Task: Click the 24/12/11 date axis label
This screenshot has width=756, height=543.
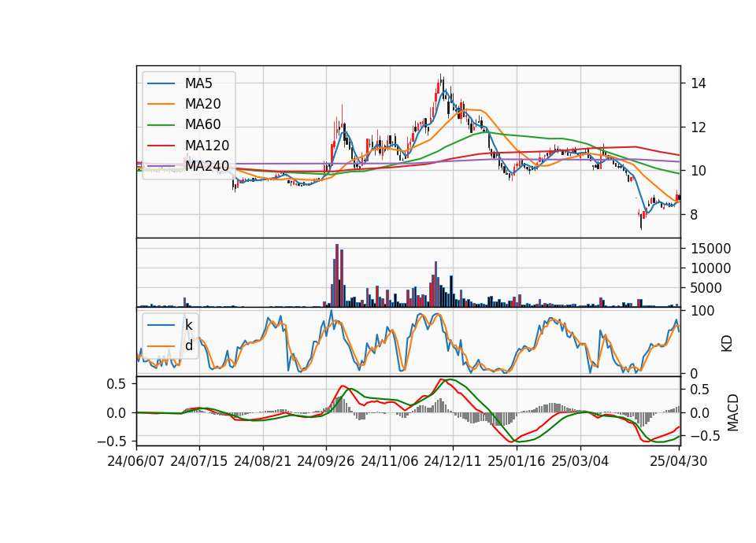Action: 452,461
